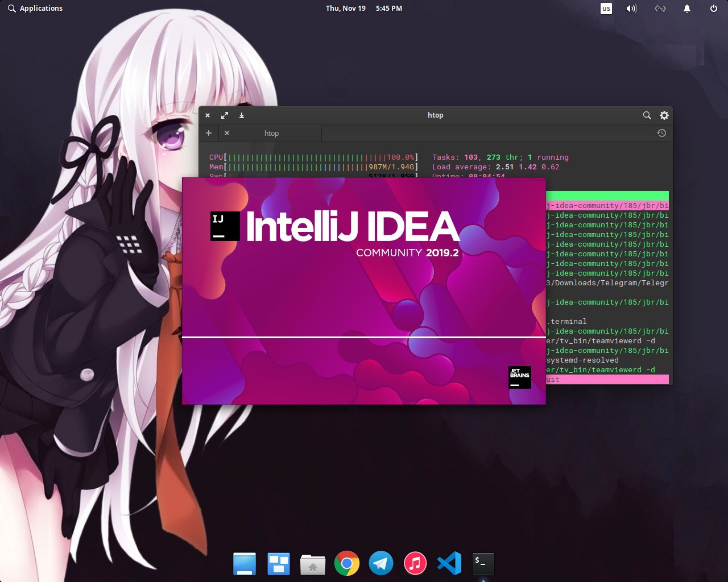Open the Files home folder from dock
This screenshot has width=728, height=582.
[x=313, y=564]
